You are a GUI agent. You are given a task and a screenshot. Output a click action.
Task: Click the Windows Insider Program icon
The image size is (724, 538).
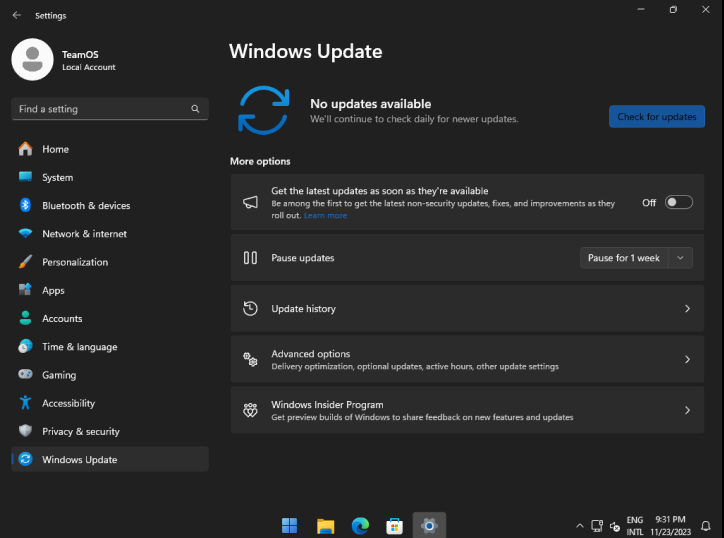click(x=250, y=410)
